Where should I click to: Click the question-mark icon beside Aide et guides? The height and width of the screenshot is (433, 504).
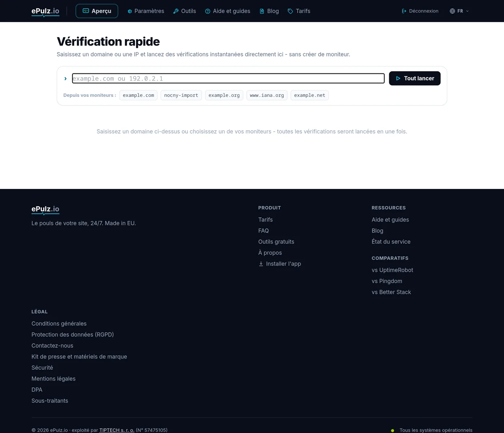point(208,11)
